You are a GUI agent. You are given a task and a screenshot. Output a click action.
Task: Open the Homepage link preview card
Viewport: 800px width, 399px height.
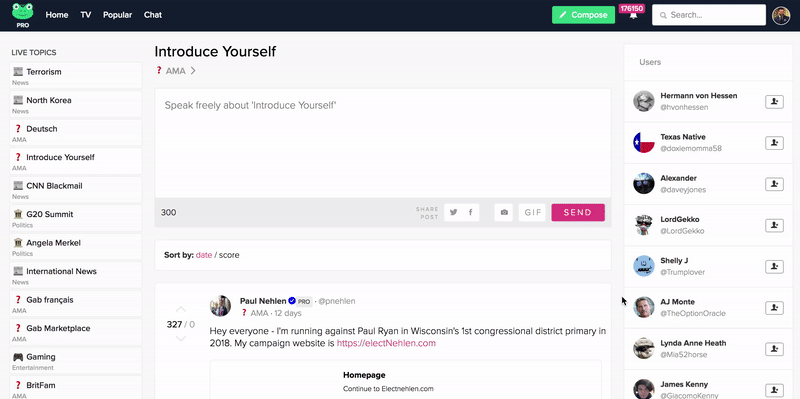pos(406,380)
